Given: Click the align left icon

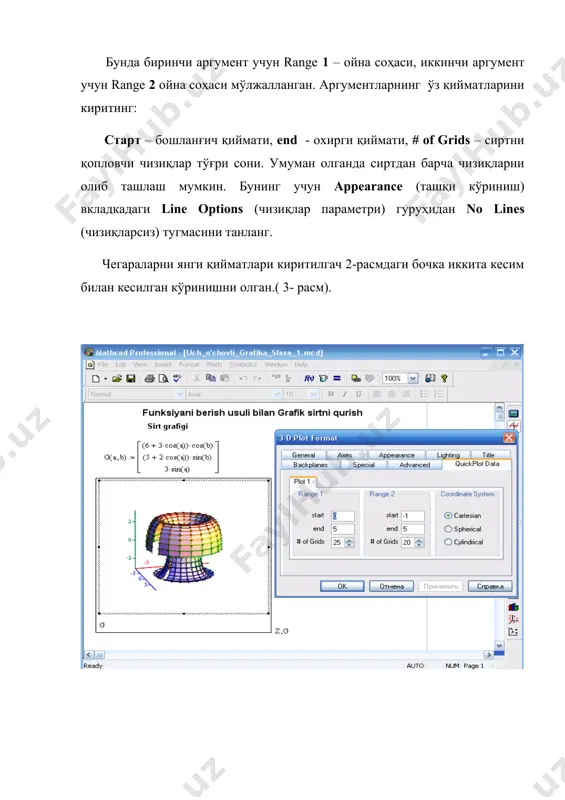Looking at the screenshot, I should click(x=377, y=394).
